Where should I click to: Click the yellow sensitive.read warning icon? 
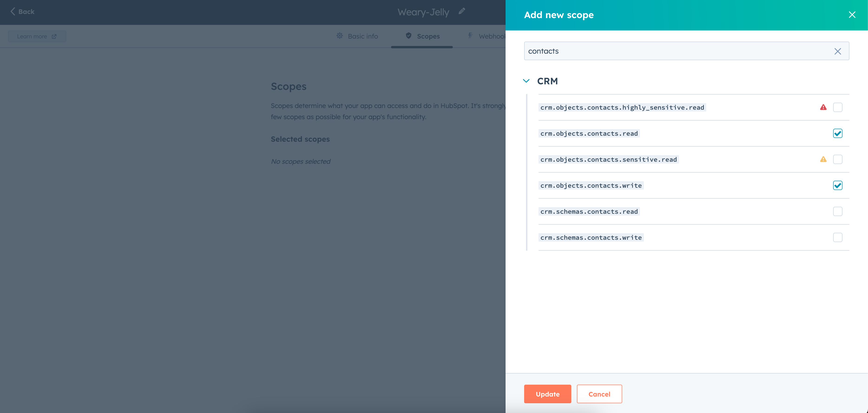823,159
